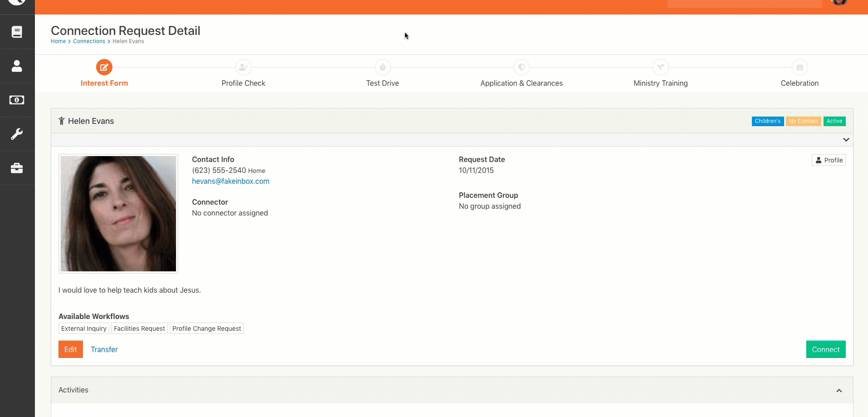Open the Admin Tools wrench icon
Image resolution: width=868 pixels, height=417 pixels.
17,134
